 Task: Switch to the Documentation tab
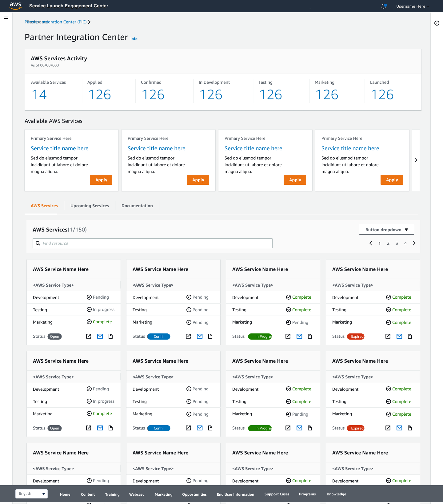coord(137,206)
